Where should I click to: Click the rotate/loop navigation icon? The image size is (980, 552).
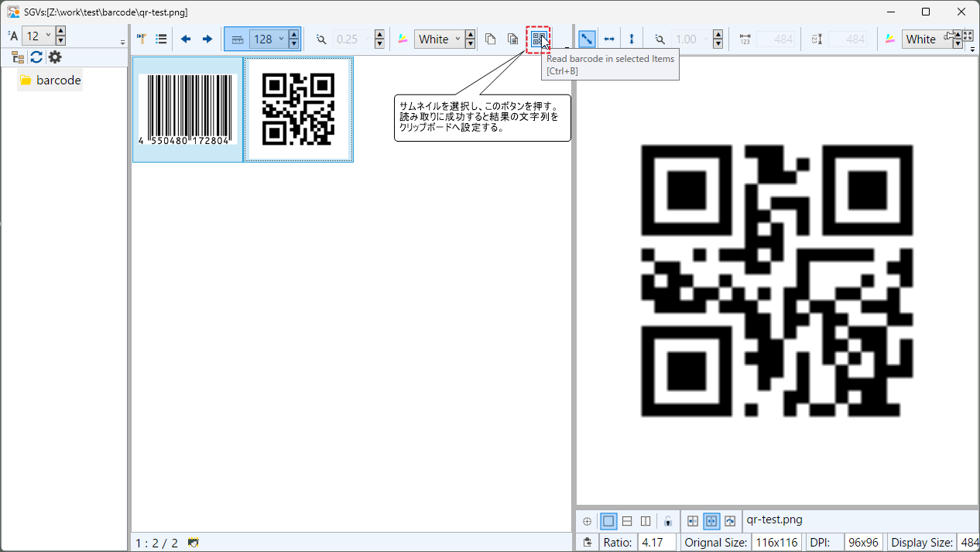pyautogui.click(x=730, y=521)
